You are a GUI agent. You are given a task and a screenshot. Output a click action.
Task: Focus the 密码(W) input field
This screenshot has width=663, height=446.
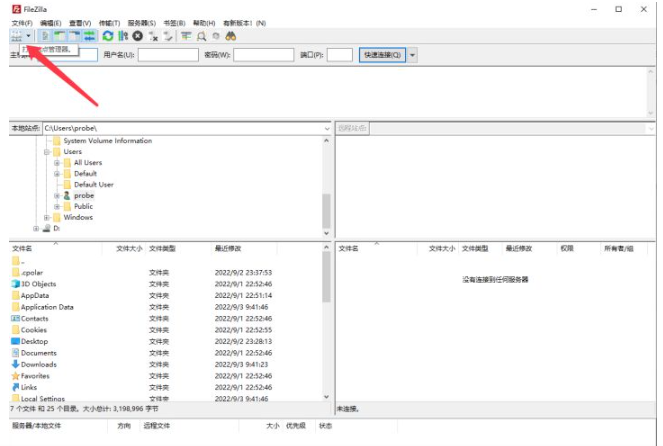[263, 55]
